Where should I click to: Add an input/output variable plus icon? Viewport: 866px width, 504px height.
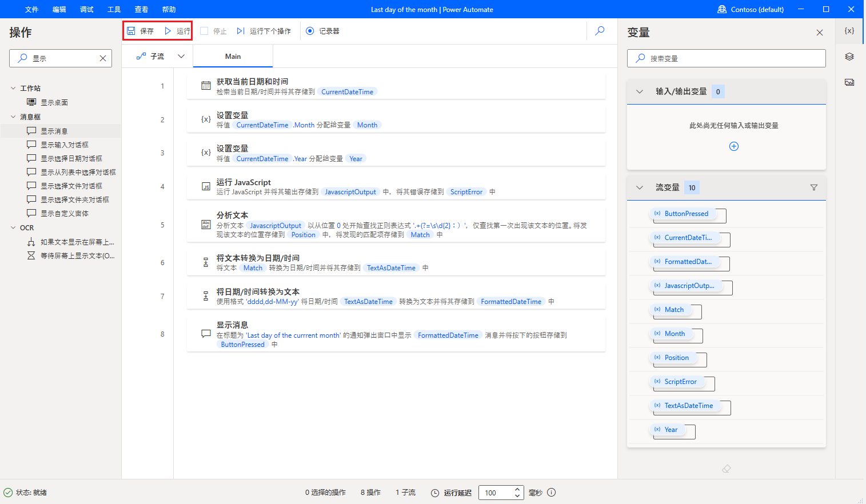coord(734,146)
